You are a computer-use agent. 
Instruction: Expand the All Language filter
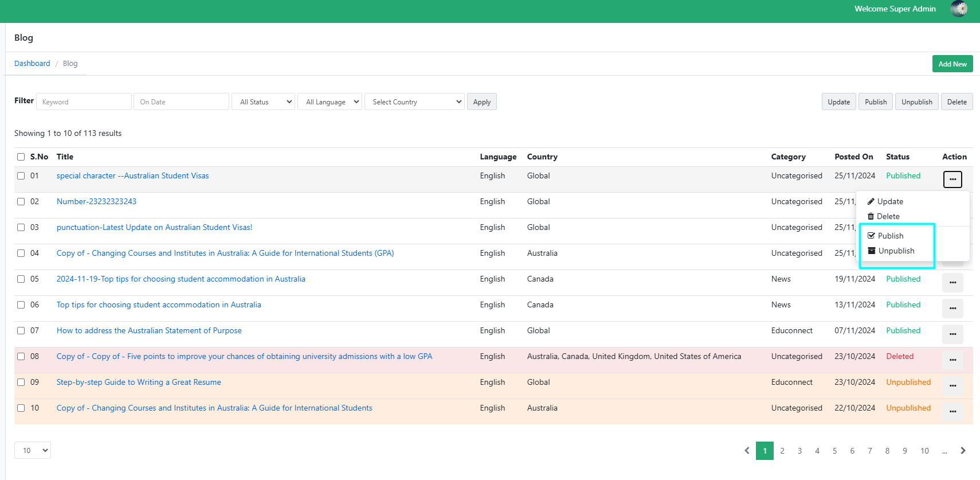click(330, 102)
